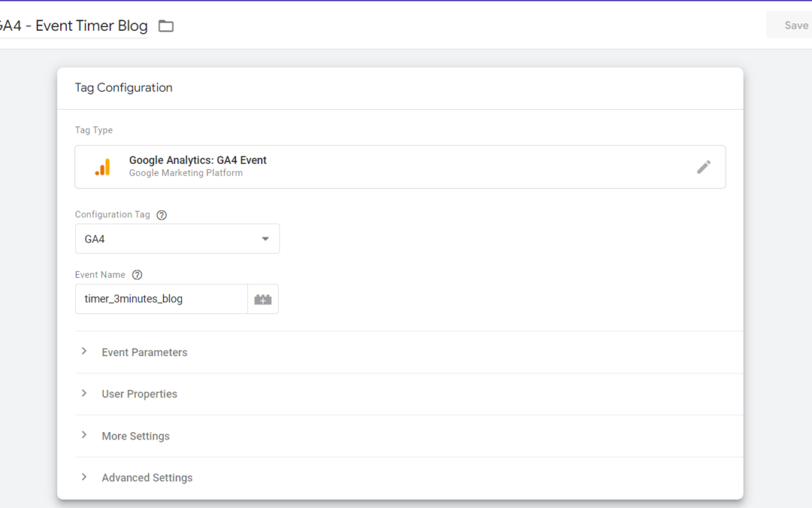Click the folder icon beside tag name
812x508 pixels.
(x=166, y=26)
